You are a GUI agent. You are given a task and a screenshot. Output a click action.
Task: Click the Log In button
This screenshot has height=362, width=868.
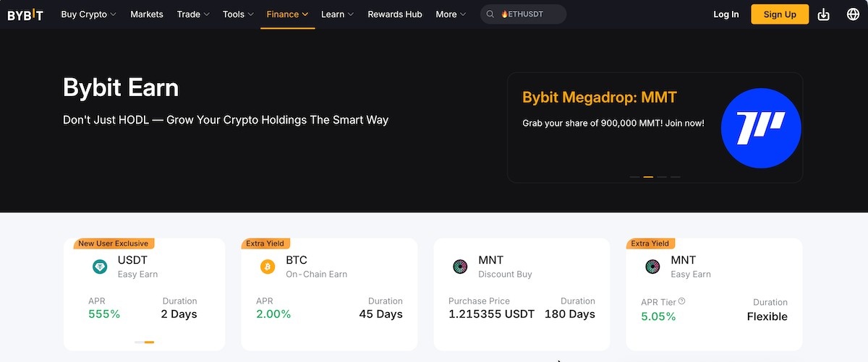coord(726,14)
